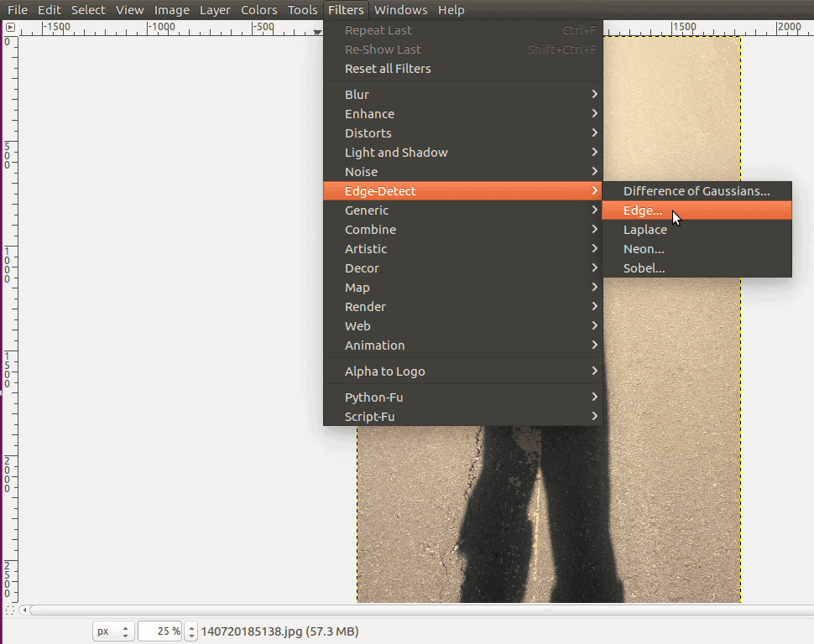
Task: Expand the Python-Fu submenu
Action: point(462,397)
